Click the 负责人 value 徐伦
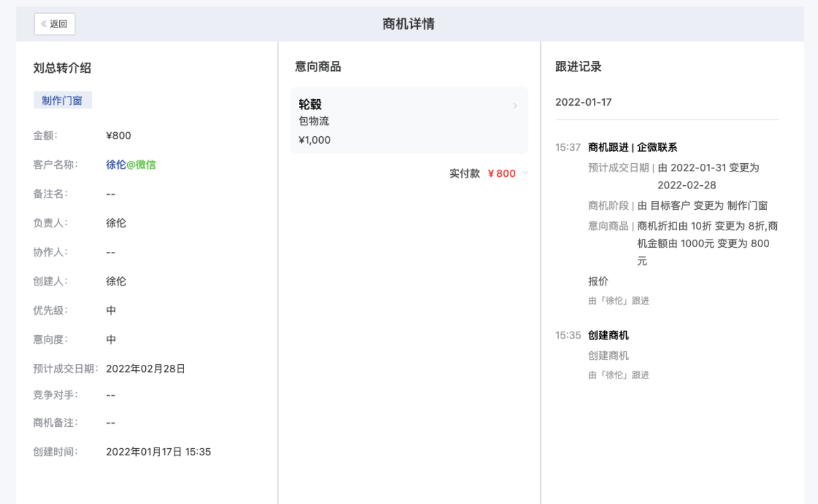 [116, 223]
